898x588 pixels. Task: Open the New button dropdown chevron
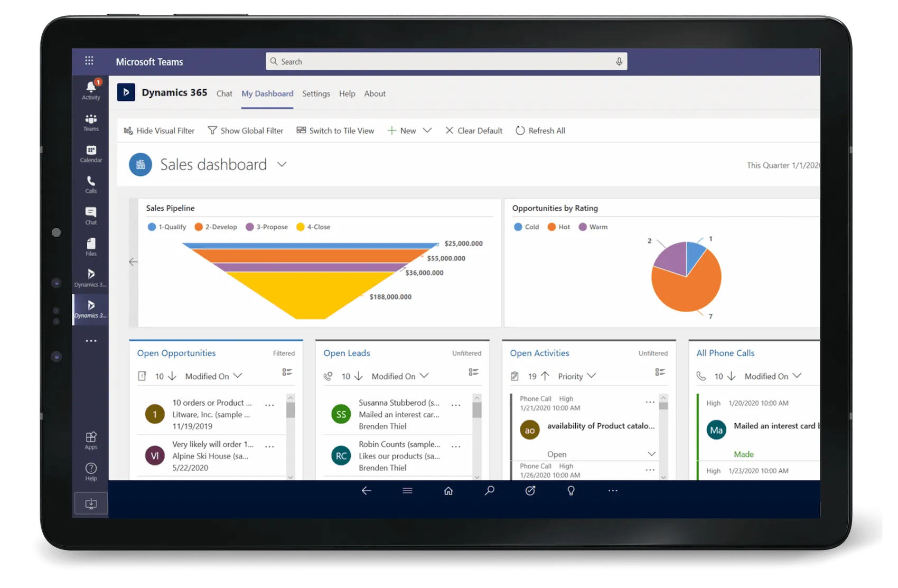tap(427, 130)
